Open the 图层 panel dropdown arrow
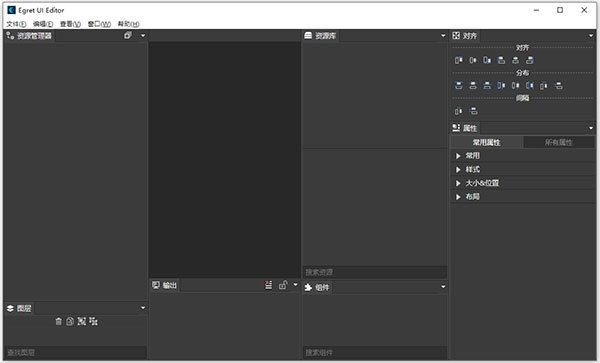 [x=143, y=308]
